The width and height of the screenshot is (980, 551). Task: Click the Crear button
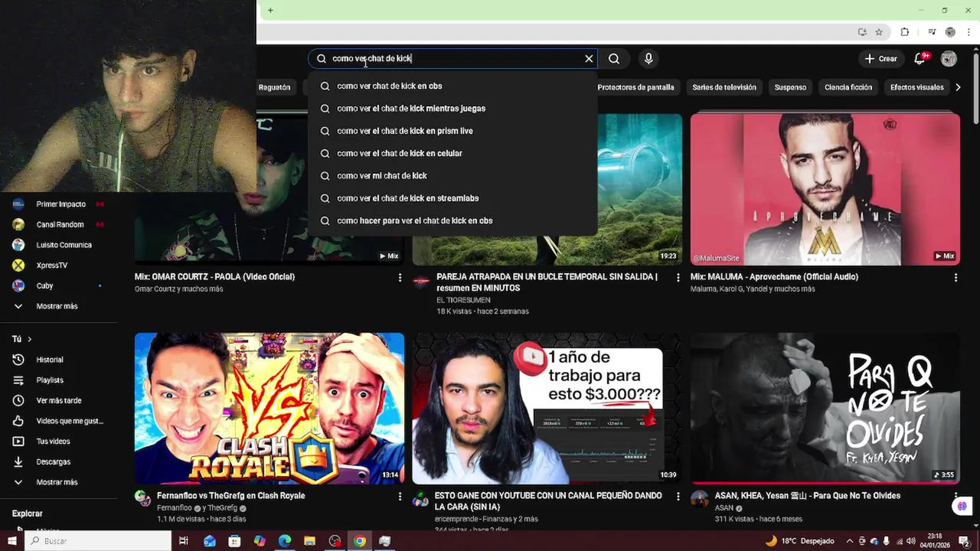pos(880,59)
